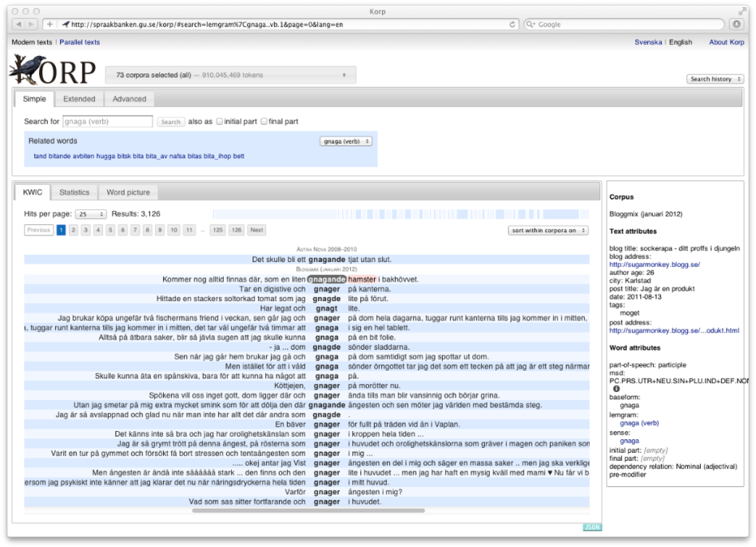The height and width of the screenshot is (547, 756).
Task: Click the Korp crow logo
Action: 52,71
